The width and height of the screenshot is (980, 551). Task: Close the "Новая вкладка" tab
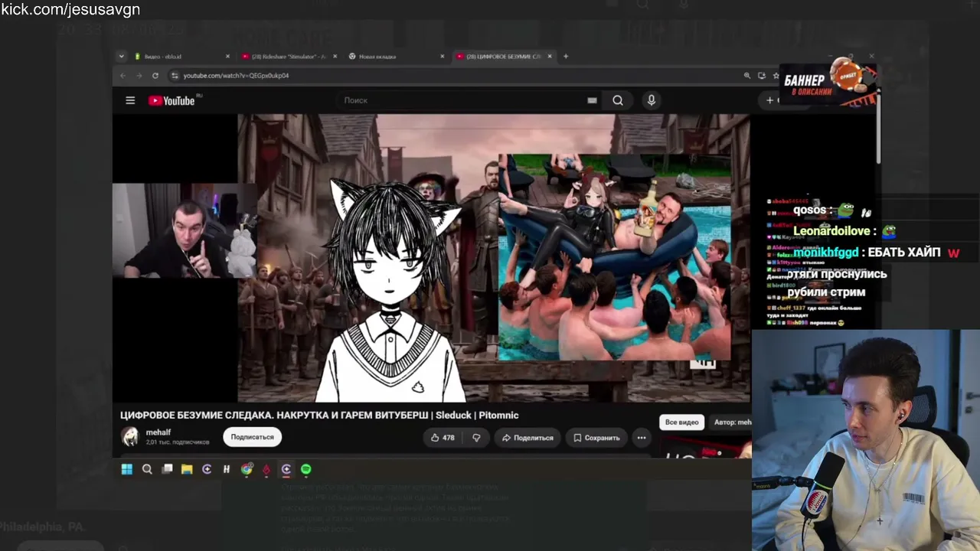[442, 57]
